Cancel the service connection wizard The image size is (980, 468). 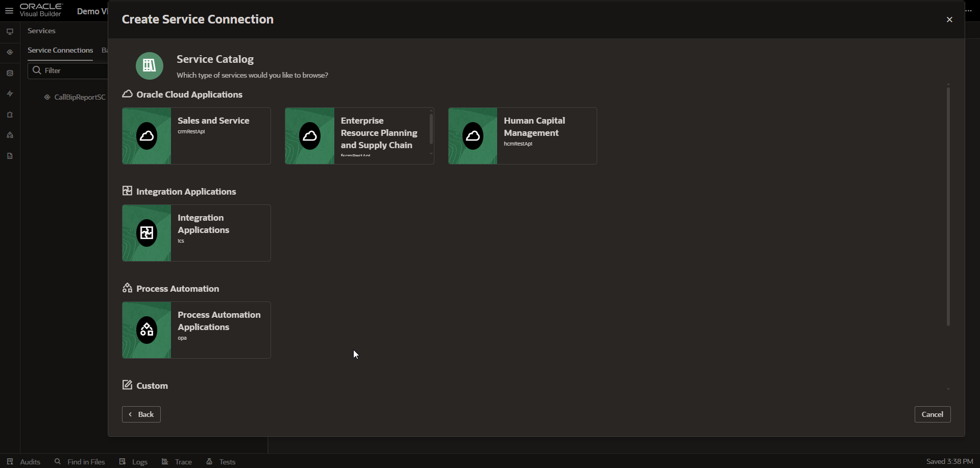(x=933, y=414)
